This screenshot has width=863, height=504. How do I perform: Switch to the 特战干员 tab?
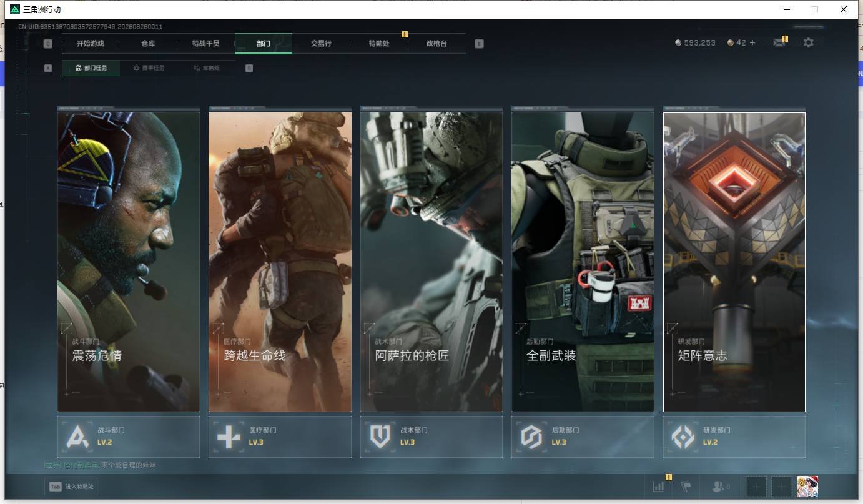205,44
